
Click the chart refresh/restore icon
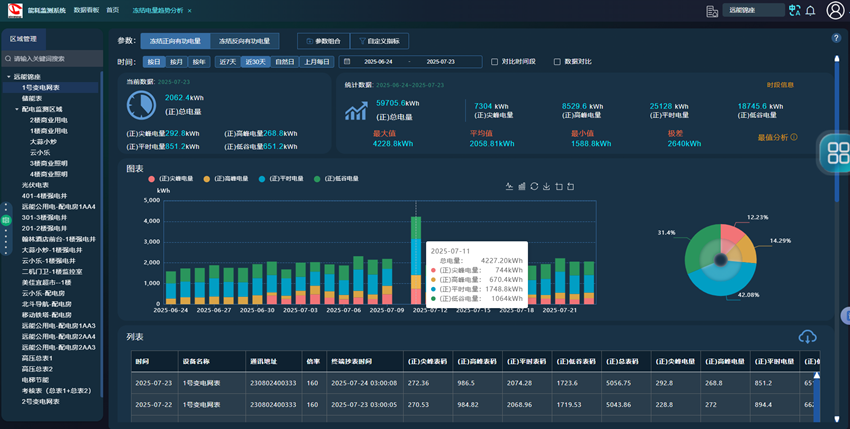click(x=534, y=186)
